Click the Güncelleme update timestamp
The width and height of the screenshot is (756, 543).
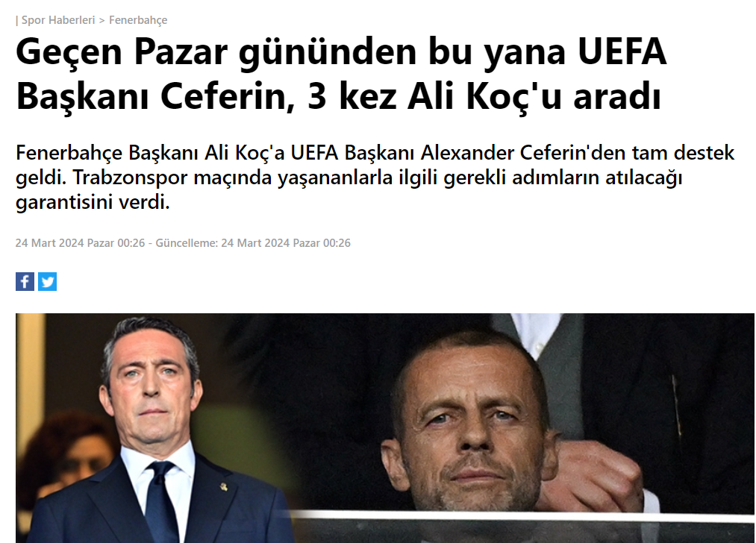click(x=253, y=243)
